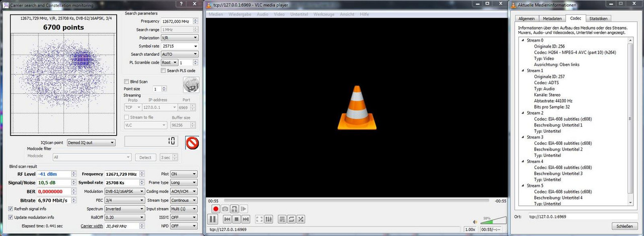Open the PL Scramble code Root dropdown

click(x=169, y=63)
